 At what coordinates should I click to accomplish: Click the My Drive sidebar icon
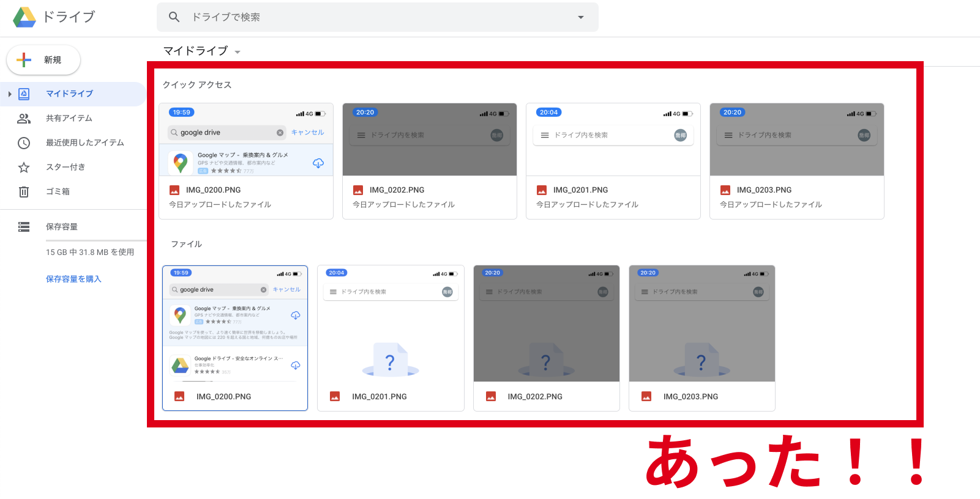pos(24,94)
